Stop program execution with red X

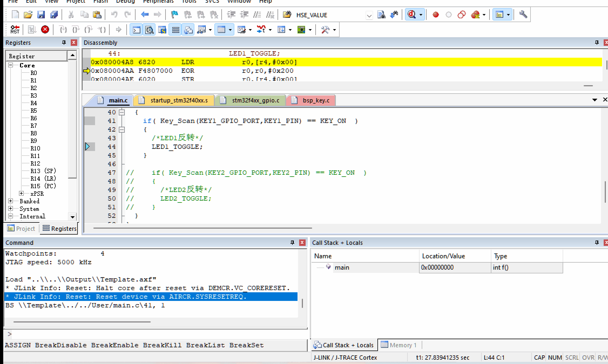[45, 29]
